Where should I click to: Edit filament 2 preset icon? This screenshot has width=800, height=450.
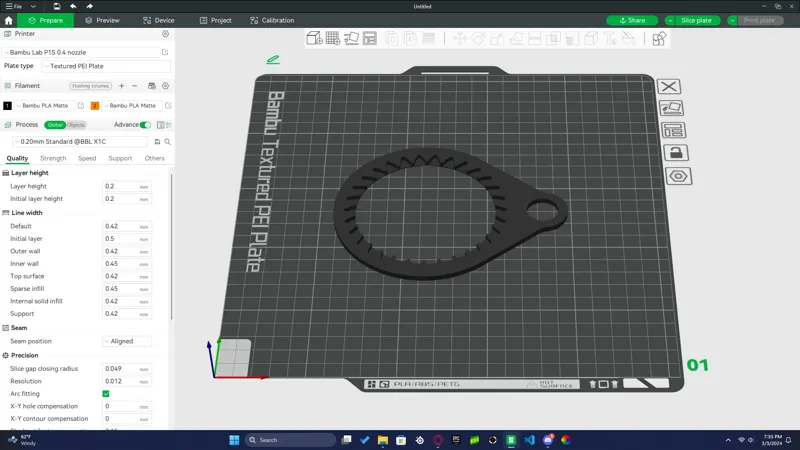(168, 106)
